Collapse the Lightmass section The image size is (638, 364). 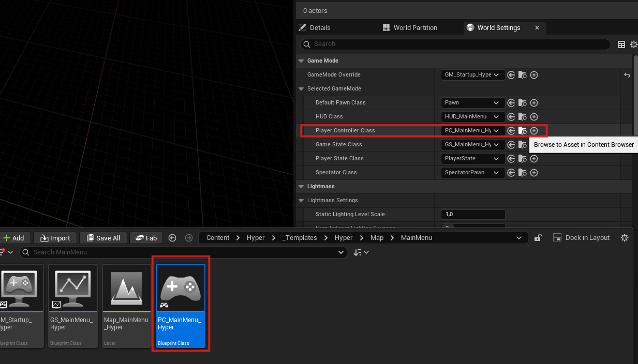tap(301, 187)
